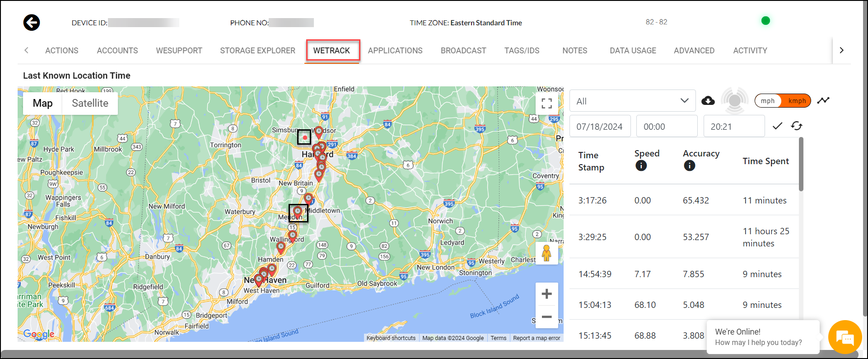Image resolution: width=868 pixels, height=359 pixels.
Task: Click the Speed info icon
Action: click(x=641, y=166)
